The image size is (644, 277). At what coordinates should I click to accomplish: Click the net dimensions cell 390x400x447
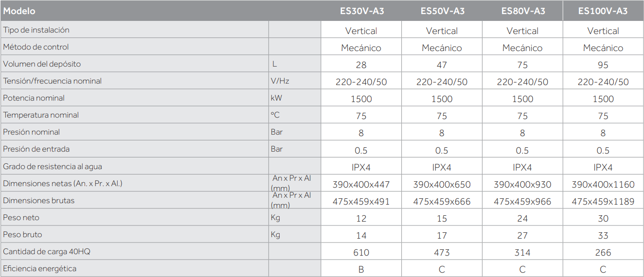[361, 185]
